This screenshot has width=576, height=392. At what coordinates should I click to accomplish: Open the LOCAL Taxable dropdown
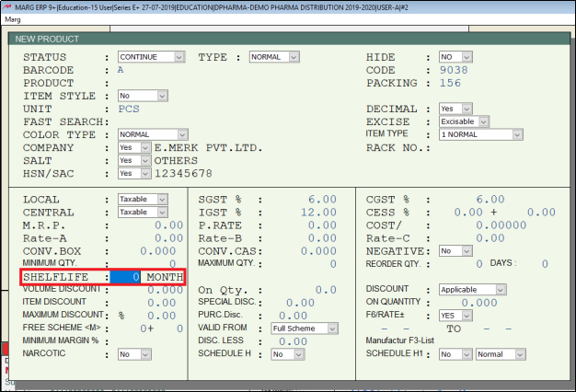pyautogui.click(x=143, y=199)
